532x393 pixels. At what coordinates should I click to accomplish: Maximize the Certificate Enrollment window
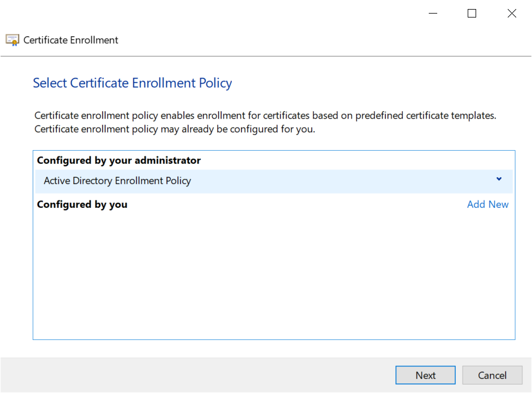(x=472, y=14)
